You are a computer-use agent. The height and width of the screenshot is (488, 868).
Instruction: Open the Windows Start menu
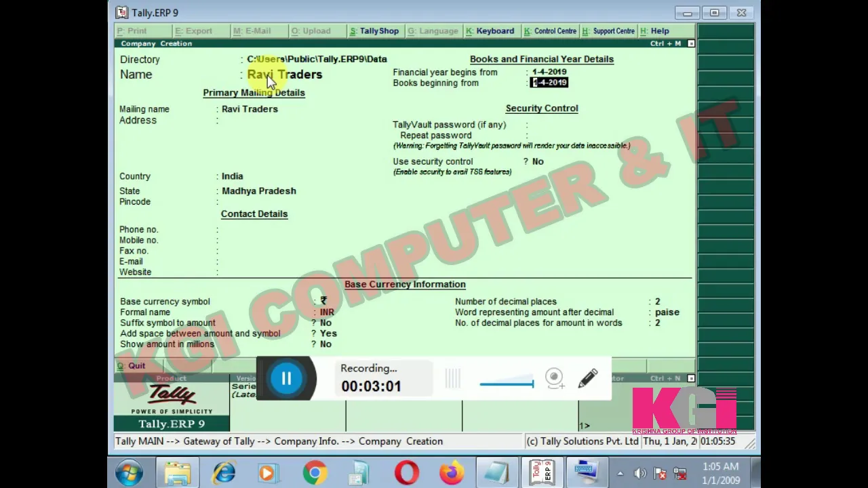pyautogui.click(x=129, y=473)
